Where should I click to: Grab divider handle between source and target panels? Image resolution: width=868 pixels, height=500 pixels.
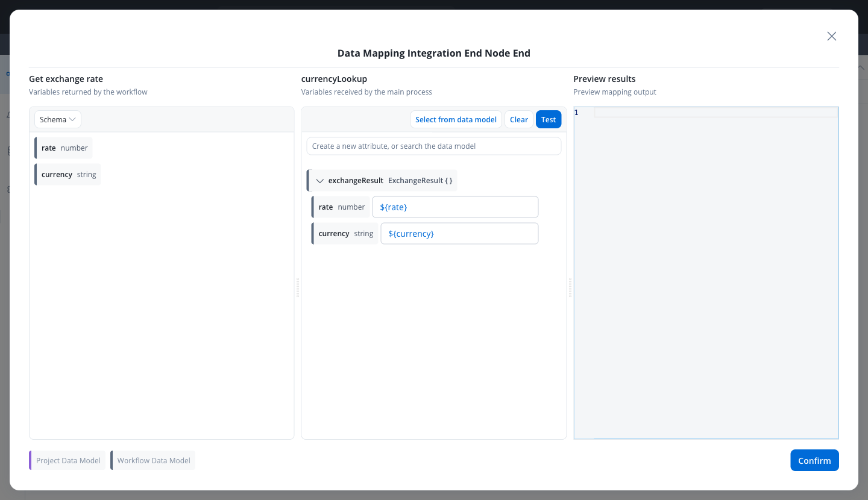click(298, 287)
